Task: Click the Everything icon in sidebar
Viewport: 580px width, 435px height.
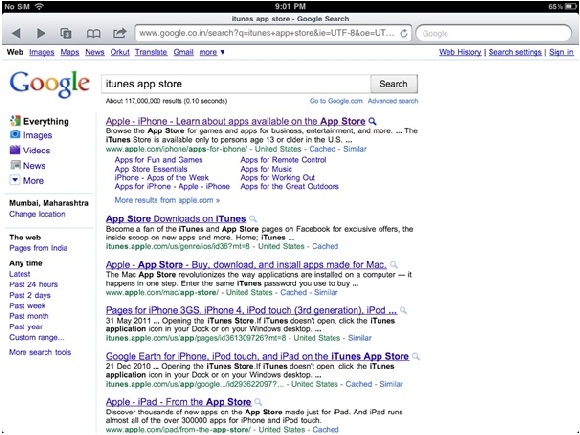Action: (15, 121)
